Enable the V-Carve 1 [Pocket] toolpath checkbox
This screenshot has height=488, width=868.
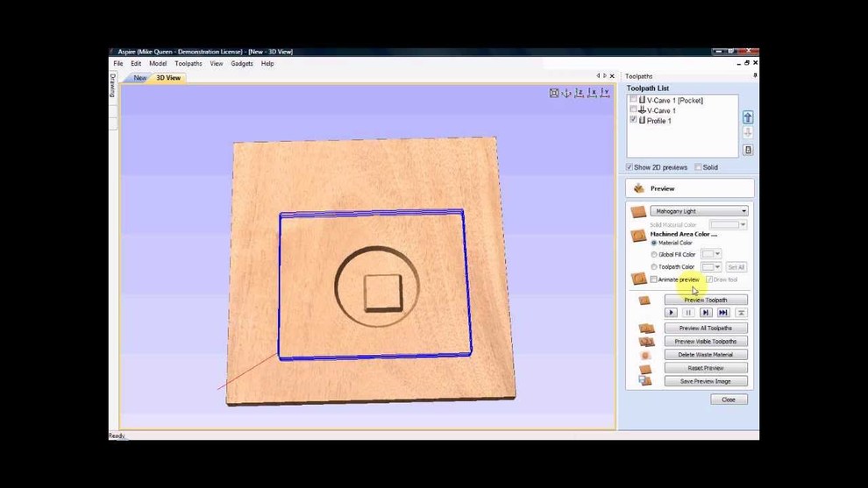click(634, 100)
